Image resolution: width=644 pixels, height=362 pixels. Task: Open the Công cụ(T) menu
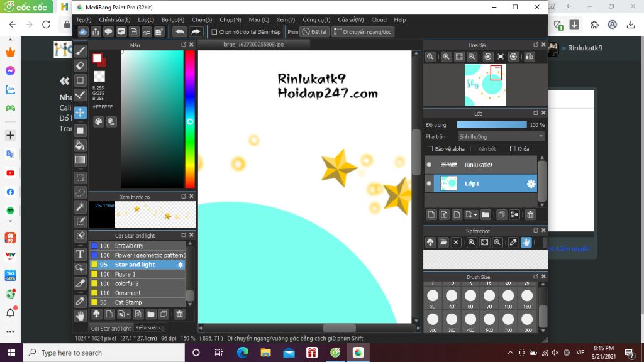[316, 19]
